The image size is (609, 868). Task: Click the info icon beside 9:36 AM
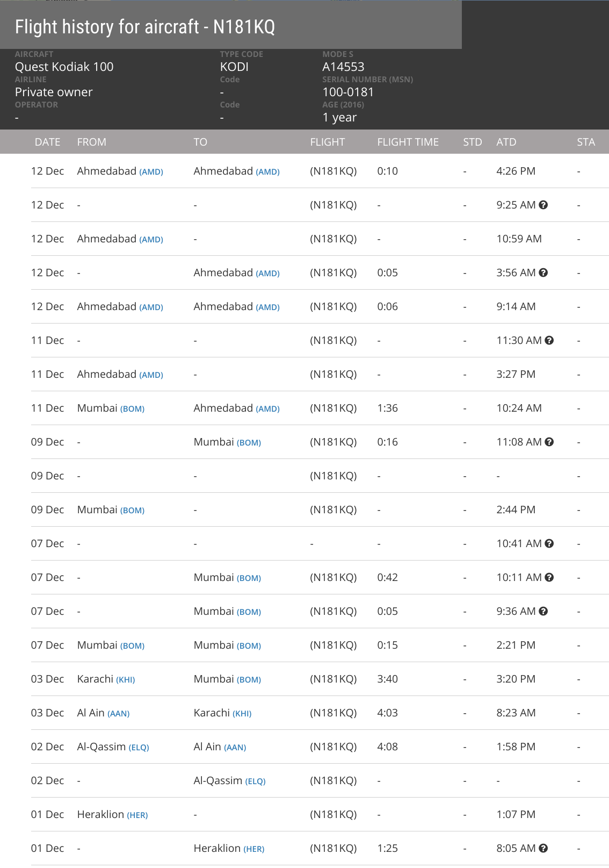click(x=543, y=611)
